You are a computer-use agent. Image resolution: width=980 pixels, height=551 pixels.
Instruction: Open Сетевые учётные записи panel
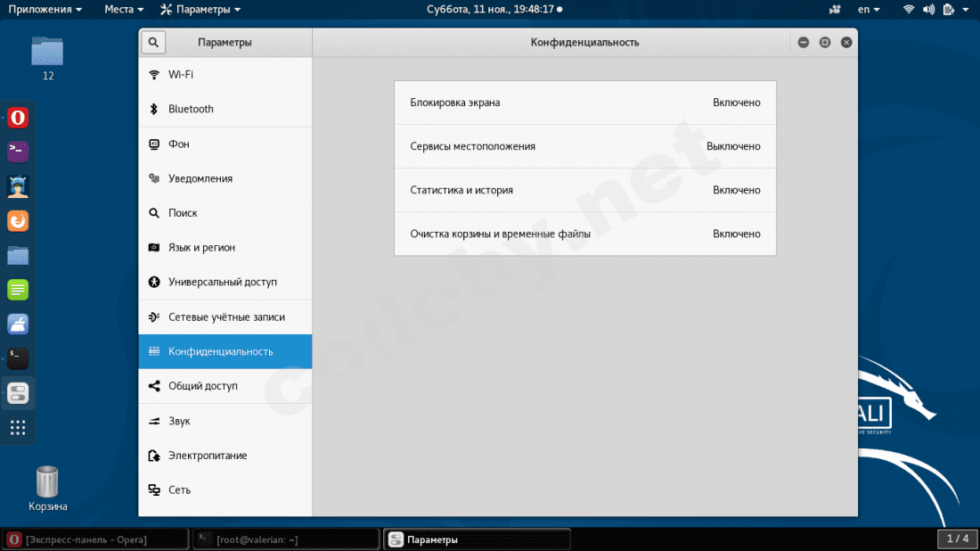point(225,317)
